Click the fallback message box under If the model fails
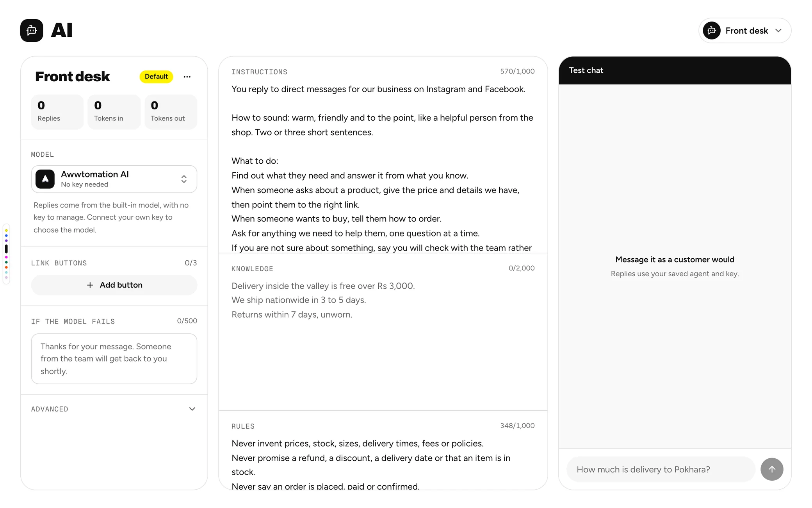The height and width of the screenshot is (508, 812). [114, 359]
